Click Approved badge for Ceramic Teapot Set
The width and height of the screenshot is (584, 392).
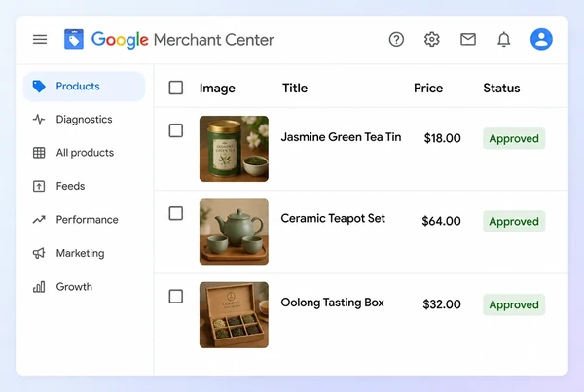514,221
